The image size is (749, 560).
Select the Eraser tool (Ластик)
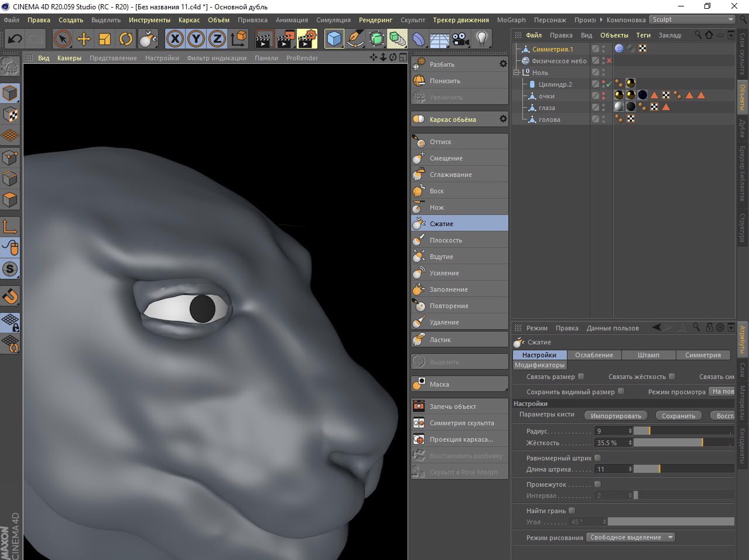point(440,340)
